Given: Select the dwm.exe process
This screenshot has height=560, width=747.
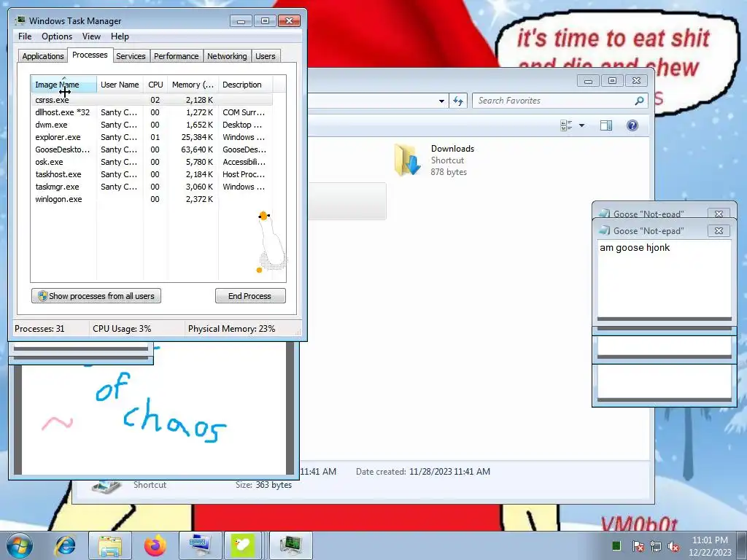Looking at the screenshot, I should click(152, 125).
